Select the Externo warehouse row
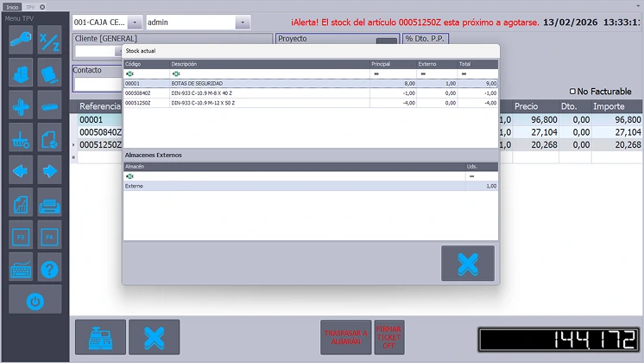Screen dimensions: 644x363 [x=311, y=186]
